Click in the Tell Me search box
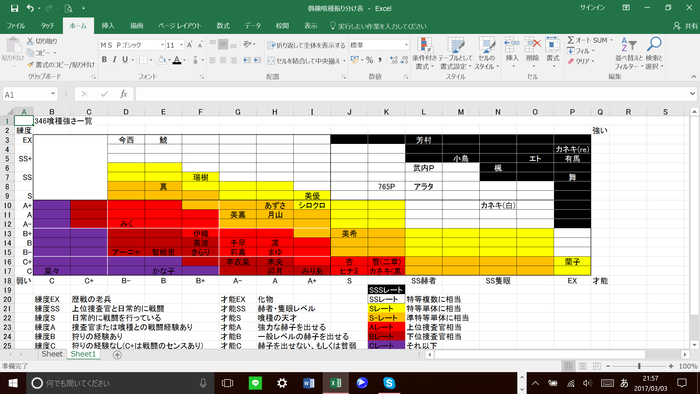The image size is (700, 394). click(x=378, y=26)
